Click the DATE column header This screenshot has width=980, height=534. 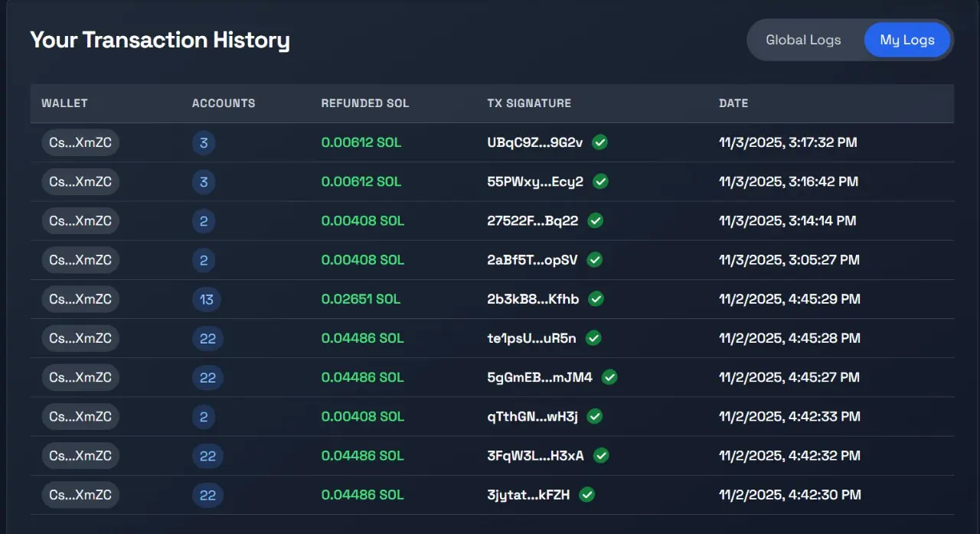(x=733, y=103)
